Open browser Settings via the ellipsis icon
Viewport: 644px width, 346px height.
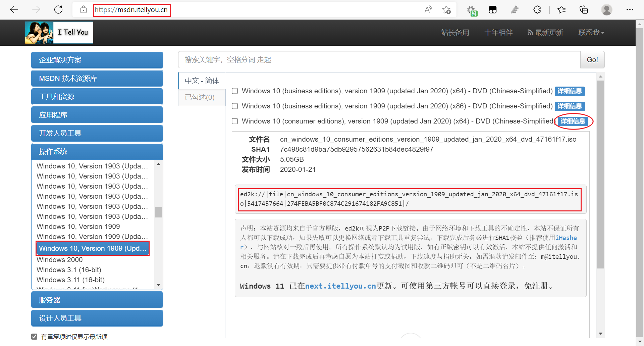pyautogui.click(x=631, y=9)
